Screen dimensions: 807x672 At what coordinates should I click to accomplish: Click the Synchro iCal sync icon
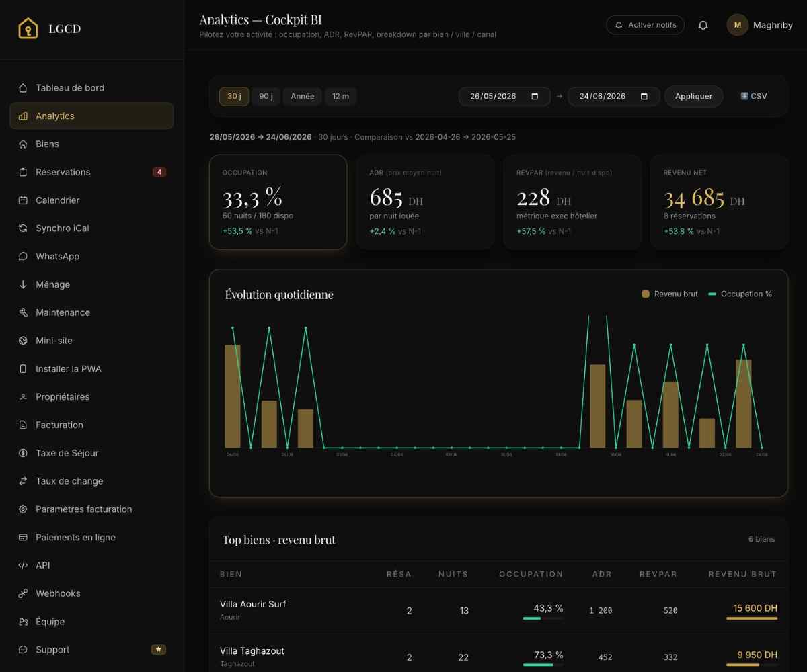click(23, 228)
